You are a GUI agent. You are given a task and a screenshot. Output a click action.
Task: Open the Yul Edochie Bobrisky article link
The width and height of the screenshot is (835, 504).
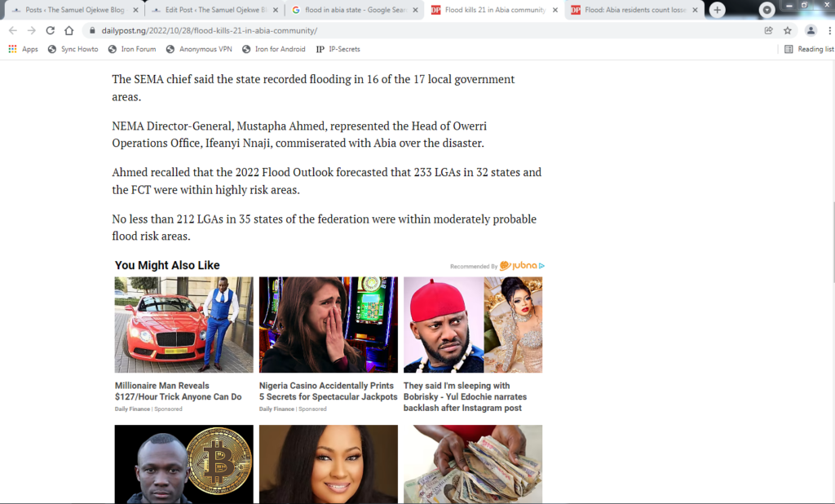(465, 396)
